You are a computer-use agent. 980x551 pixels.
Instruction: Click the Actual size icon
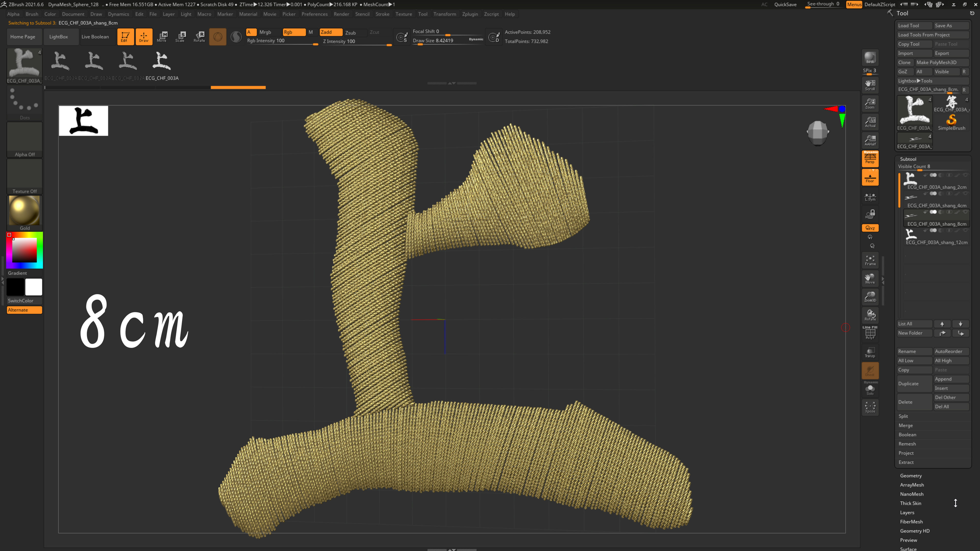tap(870, 122)
